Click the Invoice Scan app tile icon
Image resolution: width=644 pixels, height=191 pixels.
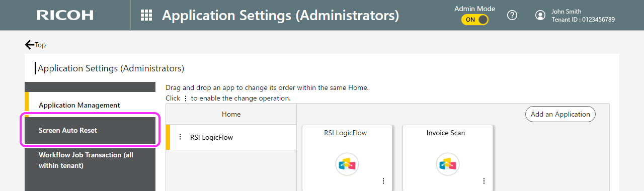tap(447, 164)
